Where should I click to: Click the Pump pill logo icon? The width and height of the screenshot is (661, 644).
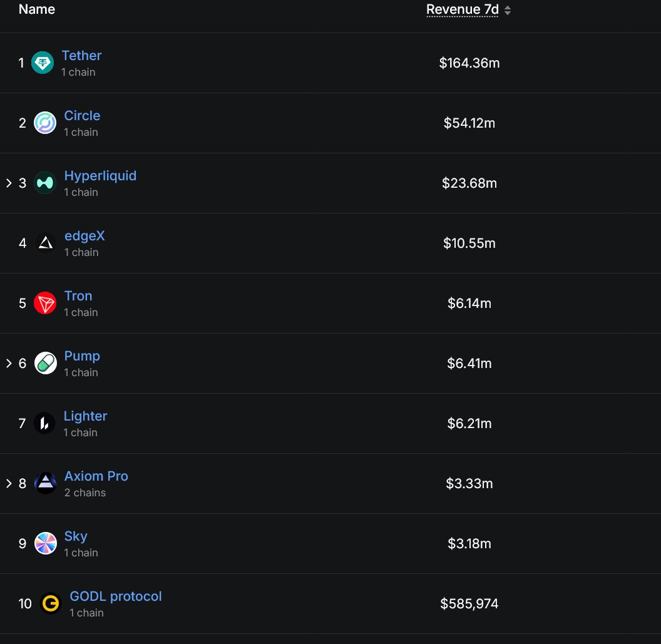(45, 363)
